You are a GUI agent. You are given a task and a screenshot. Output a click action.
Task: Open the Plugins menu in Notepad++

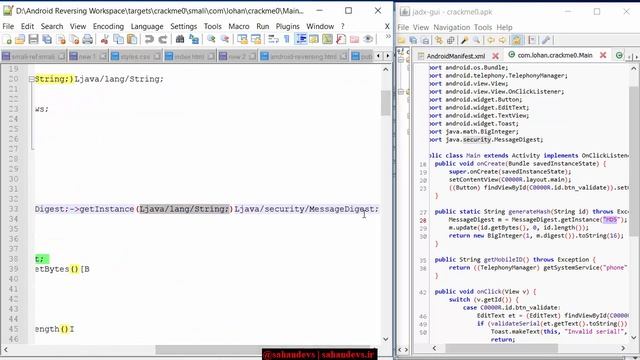287,26
